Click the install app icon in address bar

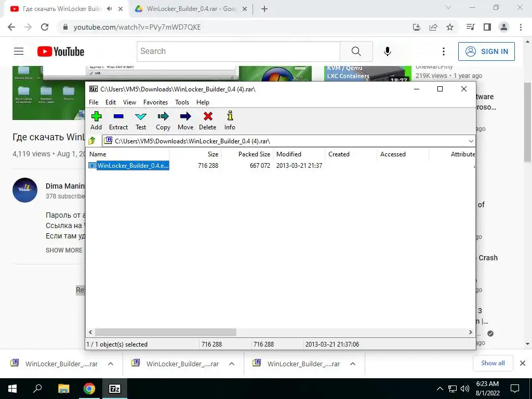417,27
